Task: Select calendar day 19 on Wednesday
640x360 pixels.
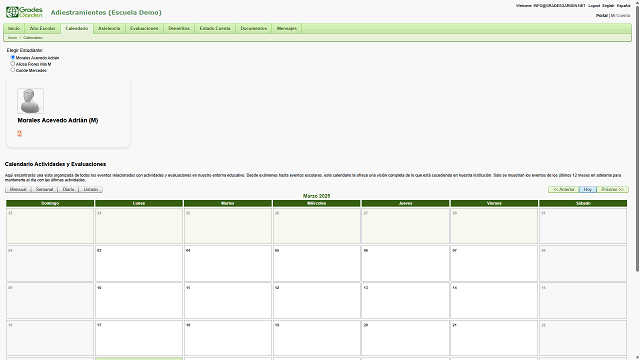Action: click(x=317, y=338)
